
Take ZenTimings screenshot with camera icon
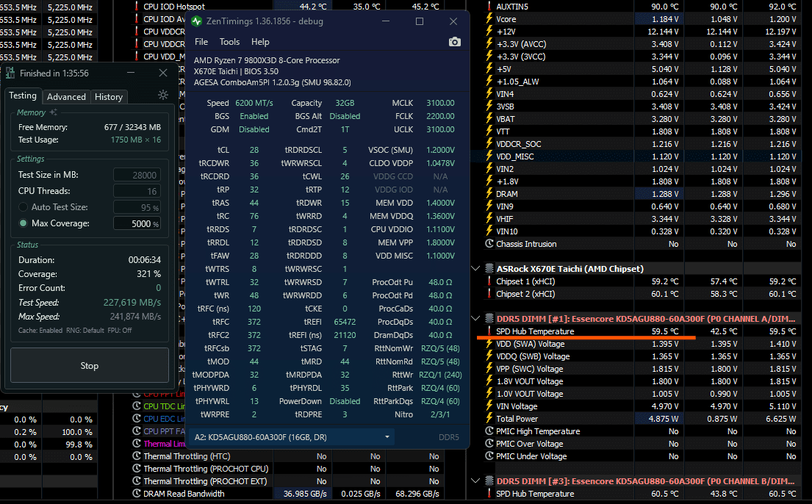pyautogui.click(x=454, y=42)
